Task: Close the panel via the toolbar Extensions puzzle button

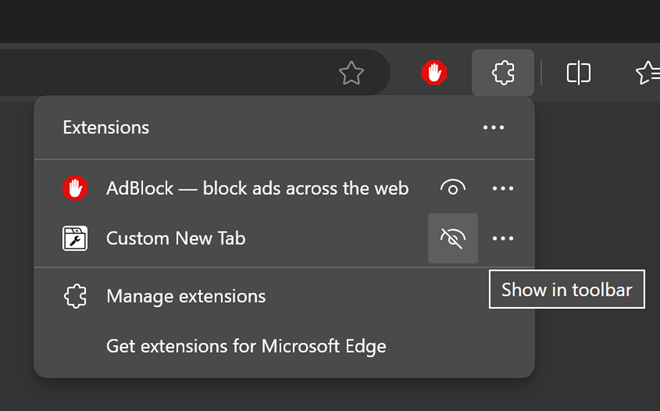Action: click(x=503, y=72)
